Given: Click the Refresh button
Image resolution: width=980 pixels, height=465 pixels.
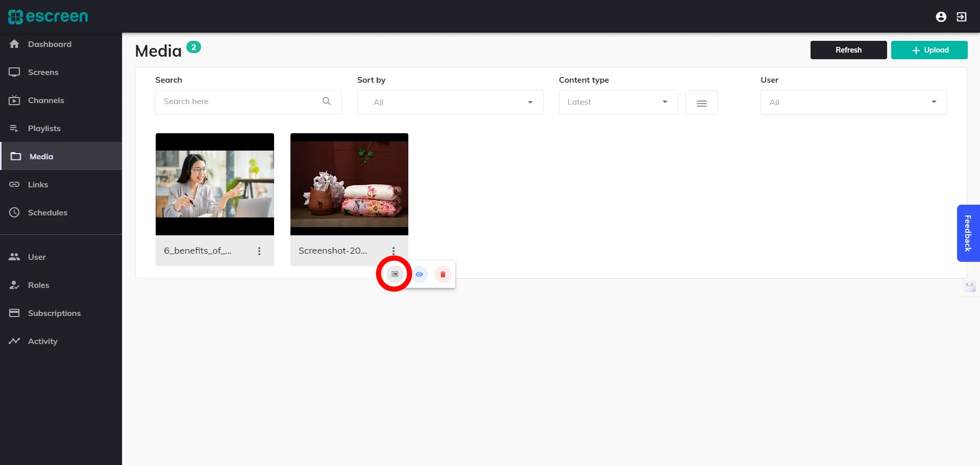Looking at the screenshot, I should tap(848, 50).
